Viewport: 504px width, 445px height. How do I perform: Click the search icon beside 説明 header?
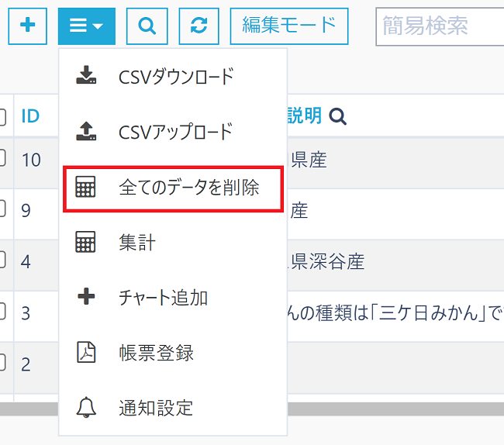coord(337,116)
